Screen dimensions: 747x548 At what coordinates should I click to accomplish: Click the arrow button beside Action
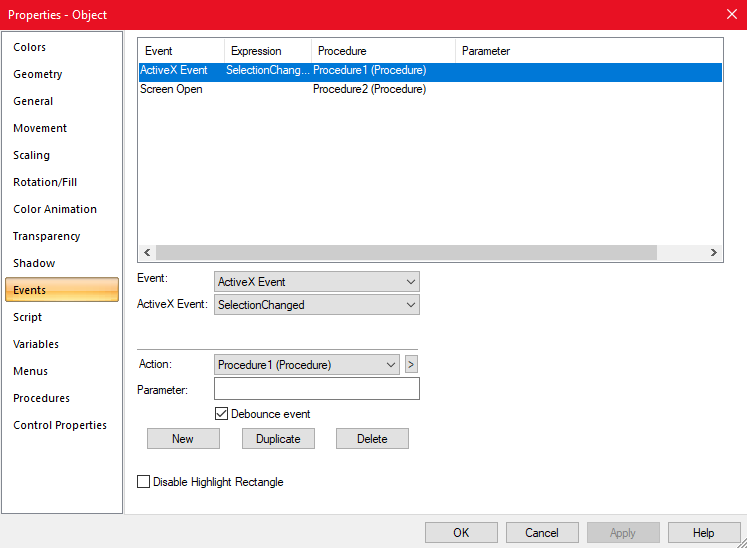[411, 365]
